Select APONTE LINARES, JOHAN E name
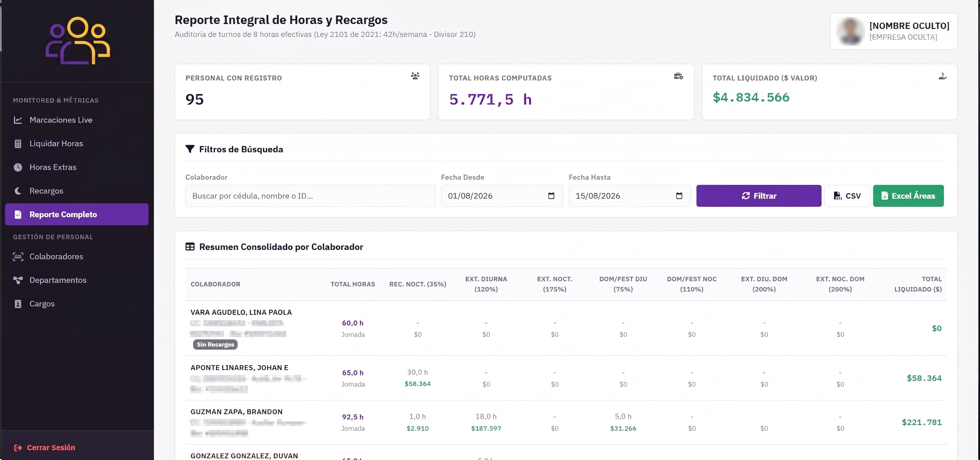The height and width of the screenshot is (460, 980). (x=239, y=368)
